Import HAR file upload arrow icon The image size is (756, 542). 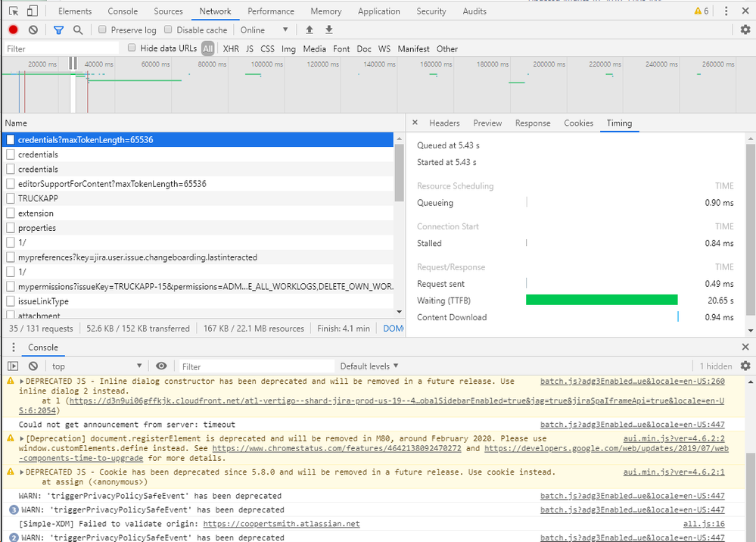tap(310, 30)
